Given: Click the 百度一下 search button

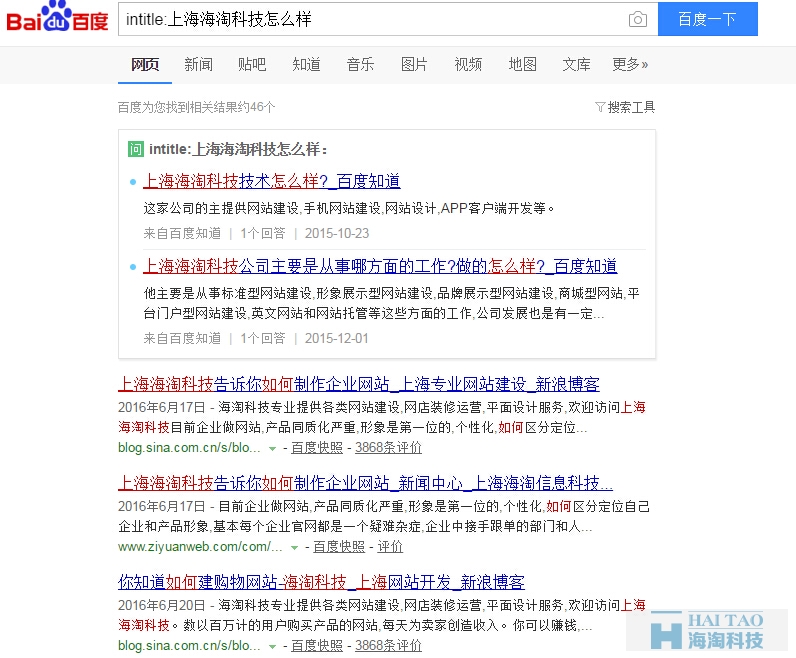Looking at the screenshot, I should [x=708, y=19].
